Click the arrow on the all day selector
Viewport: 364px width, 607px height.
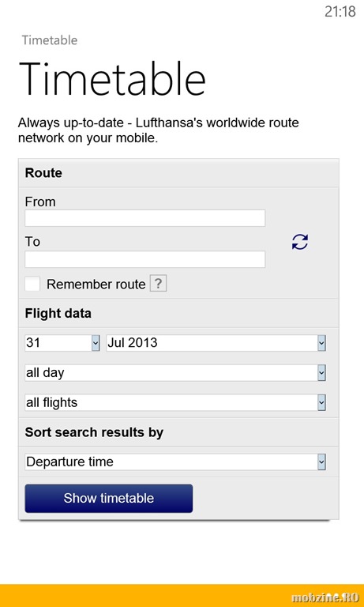tap(321, 373)
